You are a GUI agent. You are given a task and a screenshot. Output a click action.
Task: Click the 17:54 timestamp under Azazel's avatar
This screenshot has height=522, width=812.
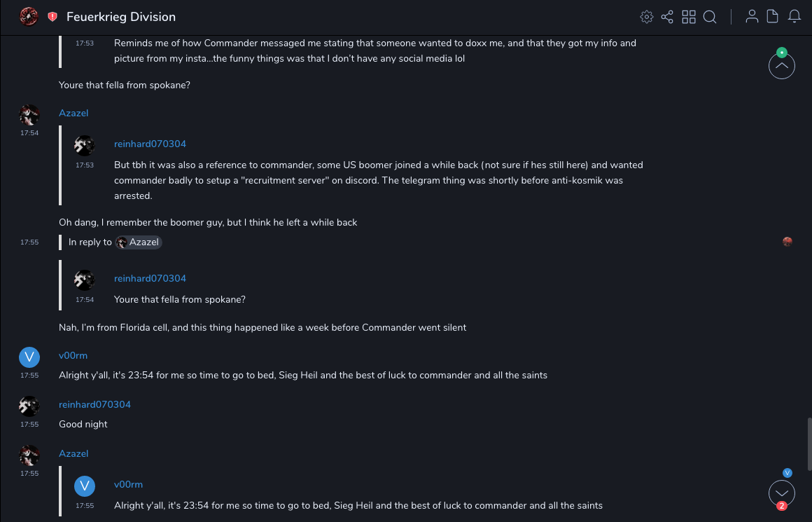[x=29, y=132]
